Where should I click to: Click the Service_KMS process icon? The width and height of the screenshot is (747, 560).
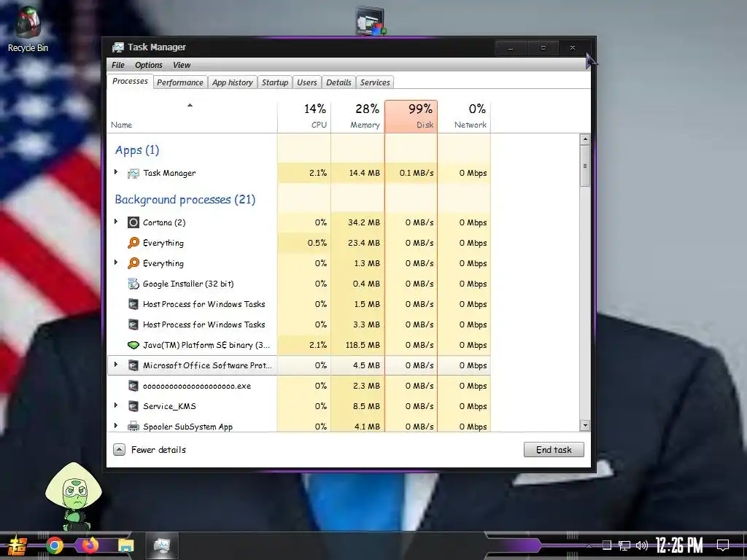point(133,406)
